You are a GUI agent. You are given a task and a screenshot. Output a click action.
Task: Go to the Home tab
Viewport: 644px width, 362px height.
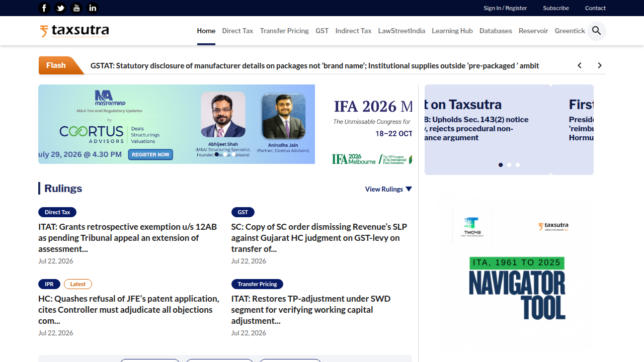click(x=206, y=31)
